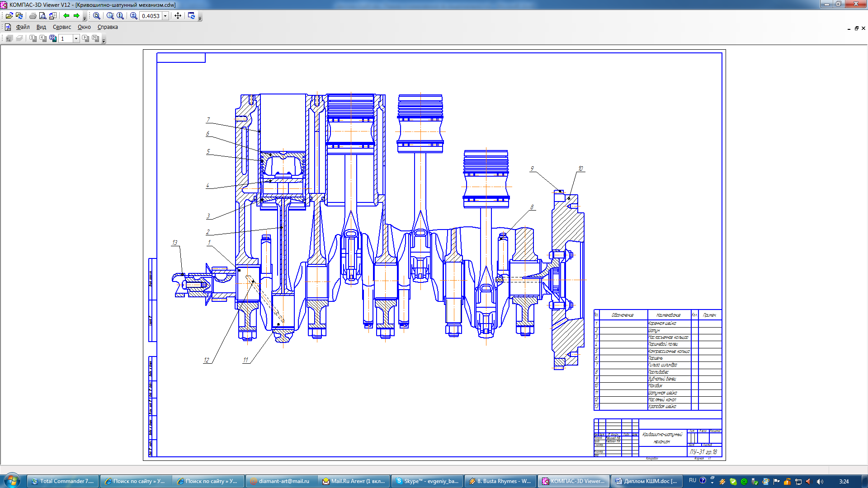868x488 pixels.
Task: Restore the inner document window
Action: 856,28
